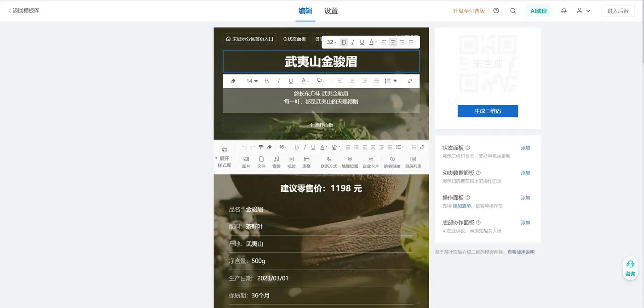The height and width of the screenshot is (308, 644).
Task: Add contact info via 联系方式 icon
Action: point(329,162)
